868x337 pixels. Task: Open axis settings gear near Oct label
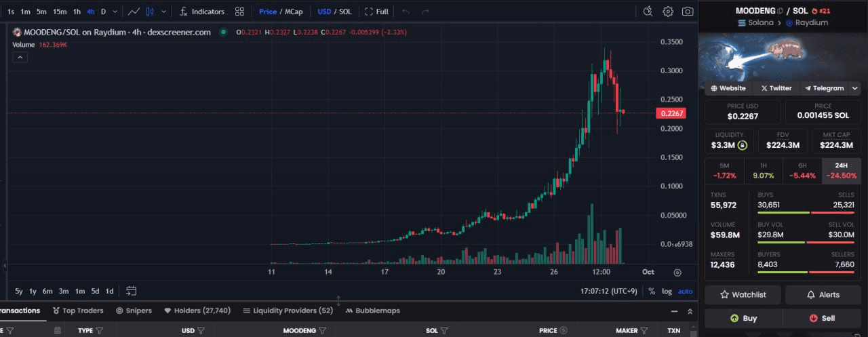point(677,273)
